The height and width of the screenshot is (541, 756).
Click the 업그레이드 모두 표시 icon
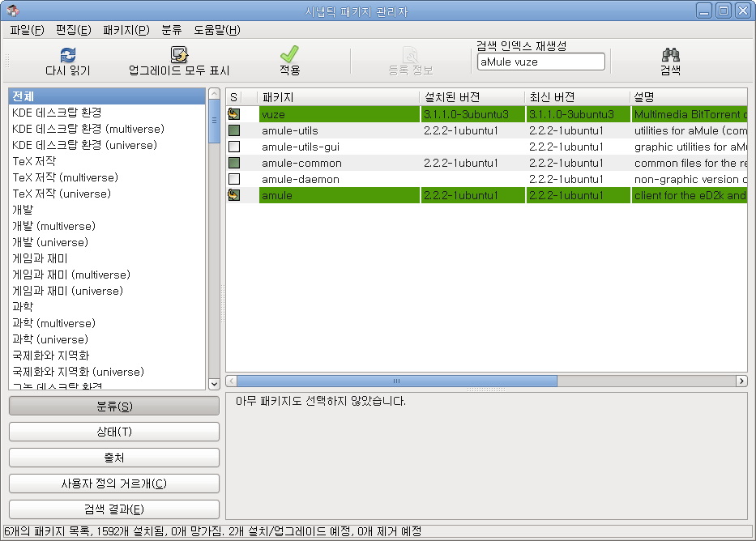click(x=179, y=54)
